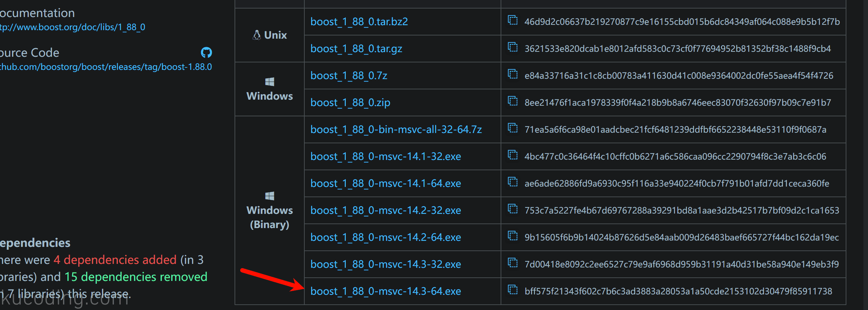Copy checksum of msvc-14.3-64.exe
Image resolution: width=868 pixels, height=310 pixels.
click(513, 290)
